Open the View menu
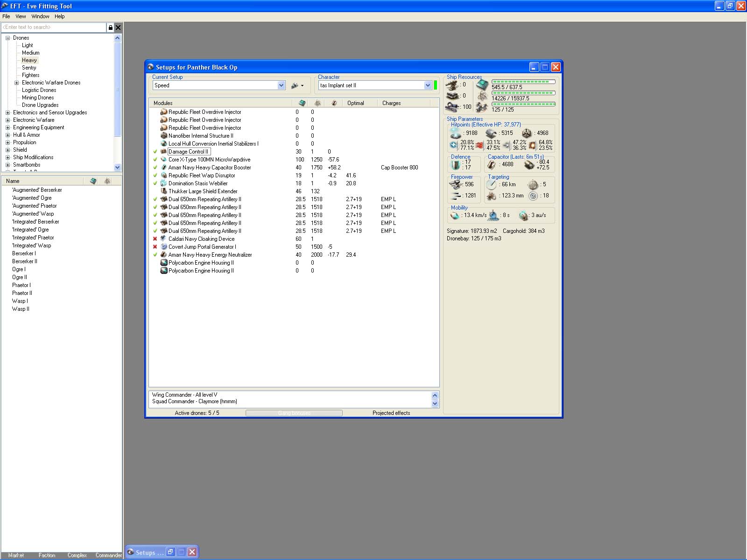Image resolution: width=747 pixels, height=560 pixels. [x=21, y=16]
